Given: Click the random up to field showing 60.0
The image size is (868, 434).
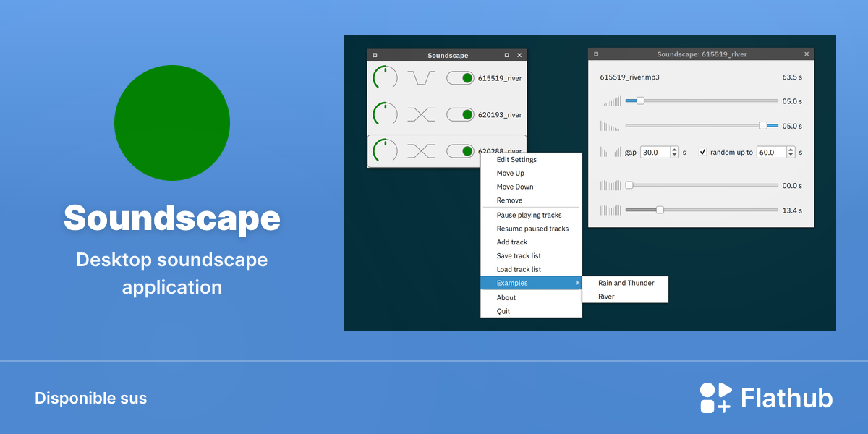Looking at the screenshot, I should tap(771, 152).
